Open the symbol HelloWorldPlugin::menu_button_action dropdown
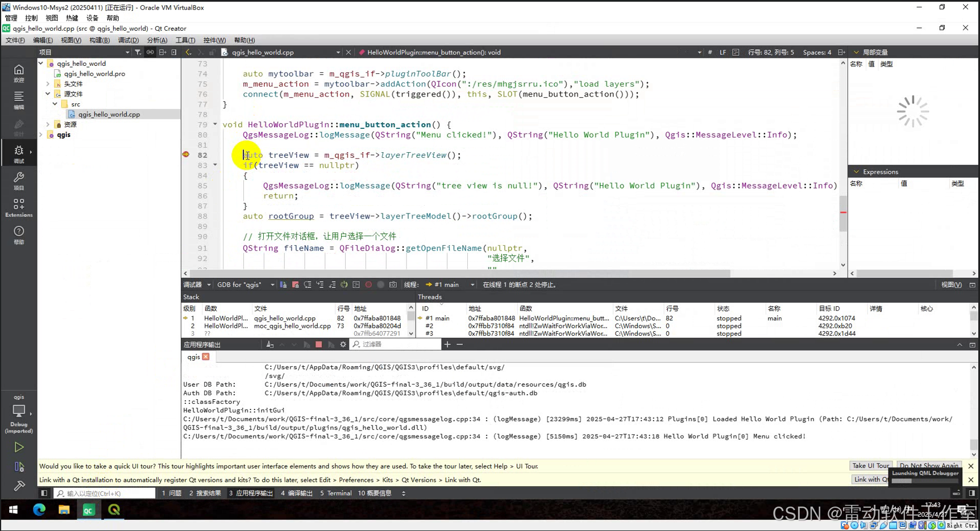The width and height of the screenshot is (980, 531). tap(530, 52)
